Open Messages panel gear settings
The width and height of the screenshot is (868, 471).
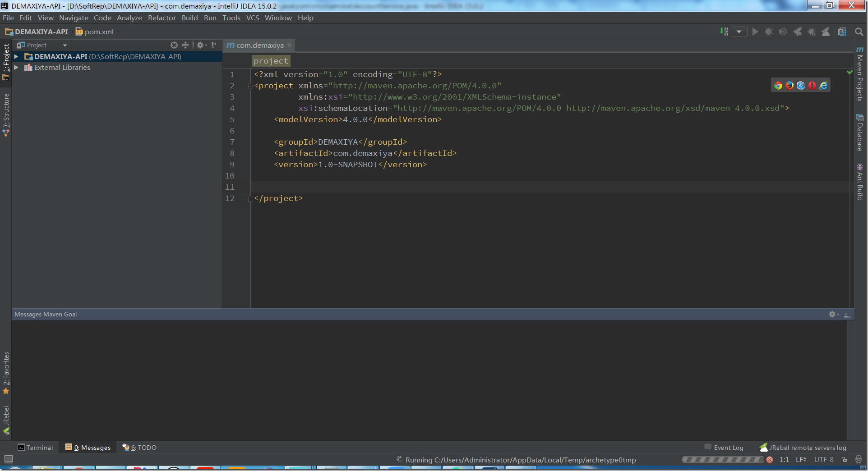(833, 314)
